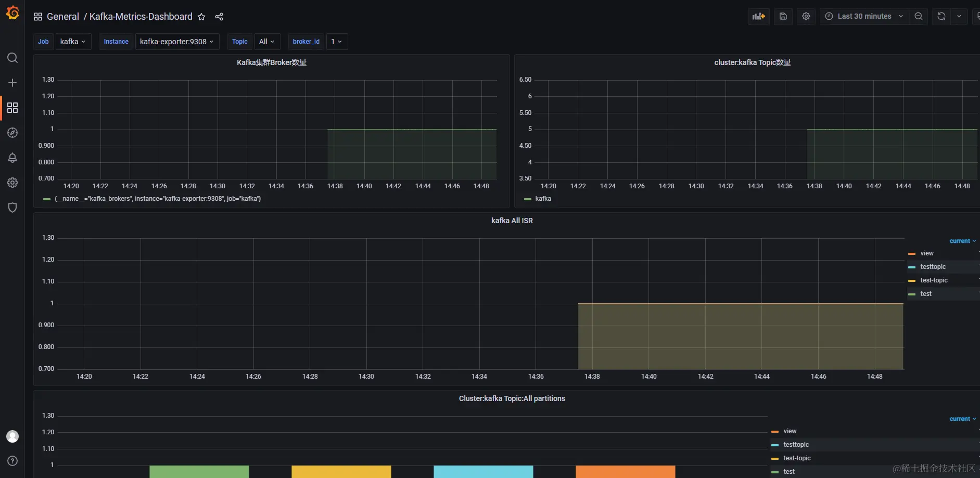Image resolution: width=980 pixels, height=478 pixels.
Task: Open the cluster:kafka Topic数量 panel title menu
Action: point(752,62)
